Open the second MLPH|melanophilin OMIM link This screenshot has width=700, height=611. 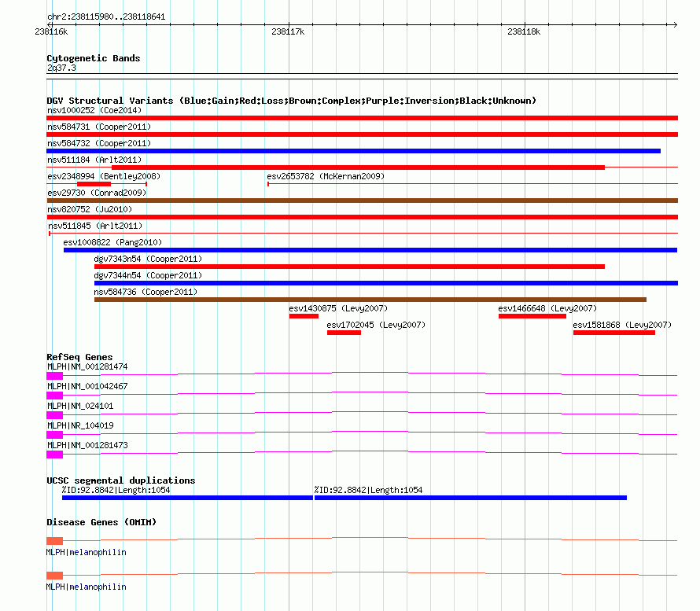87,587
